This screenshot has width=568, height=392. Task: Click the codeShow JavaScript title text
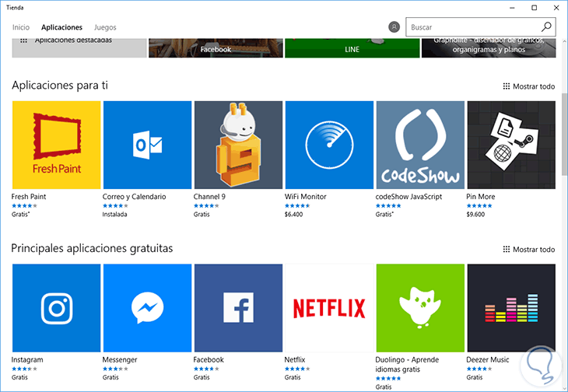tap(408, 197)
